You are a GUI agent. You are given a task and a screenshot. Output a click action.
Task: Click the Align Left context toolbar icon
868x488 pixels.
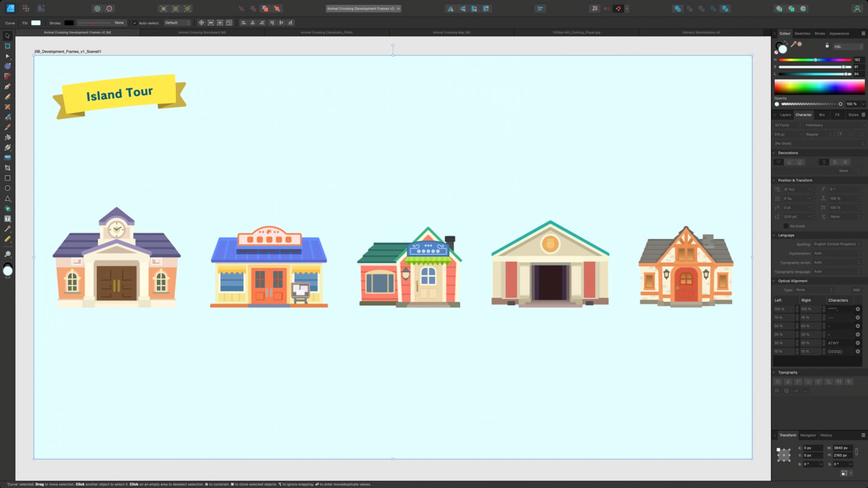[243, 23]
